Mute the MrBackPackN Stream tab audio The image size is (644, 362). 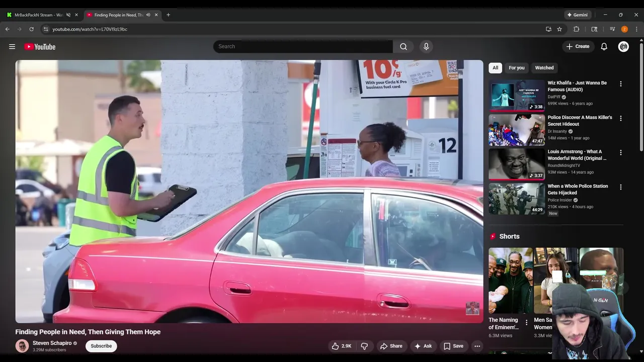(x=68, y=15)
